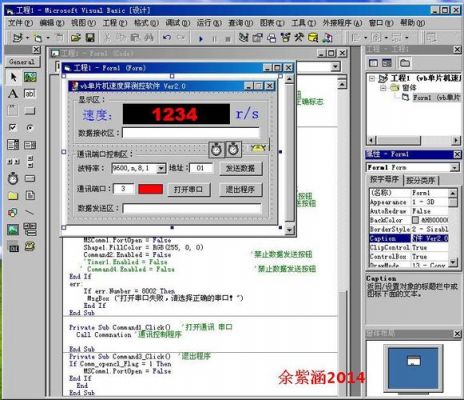This screenshot has width=464, height=400.
Task: Click the 打开串口 button on the form
Action: pyautogui.click(x=189, y=190)
